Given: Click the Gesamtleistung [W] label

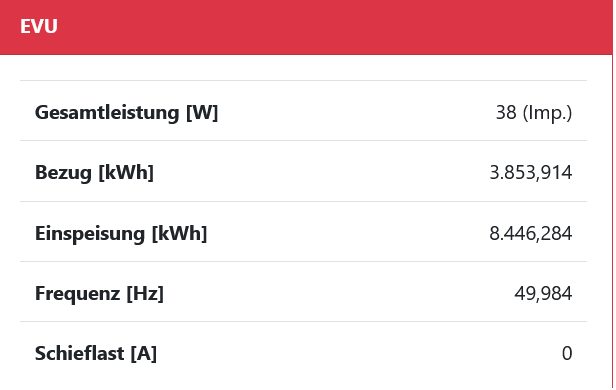Looking at the screenshot, I should pos(126,113).
